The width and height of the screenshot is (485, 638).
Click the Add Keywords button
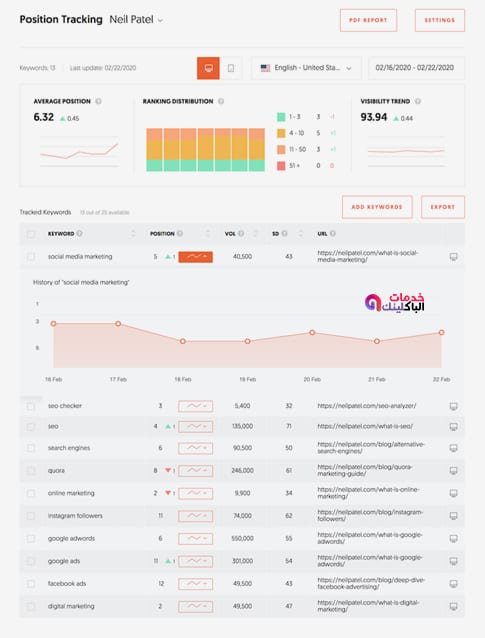(377, 207)
